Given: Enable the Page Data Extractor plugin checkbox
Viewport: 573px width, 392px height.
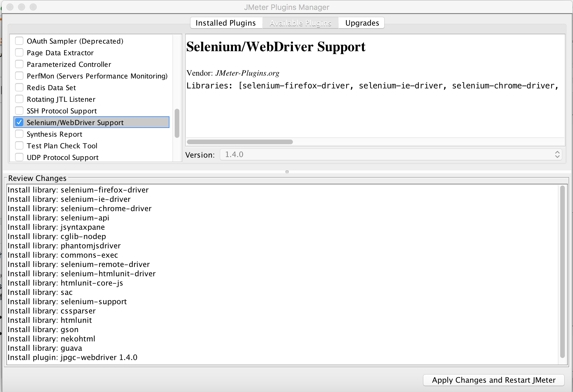Looking at the screenshot, I should click(19, 53).
